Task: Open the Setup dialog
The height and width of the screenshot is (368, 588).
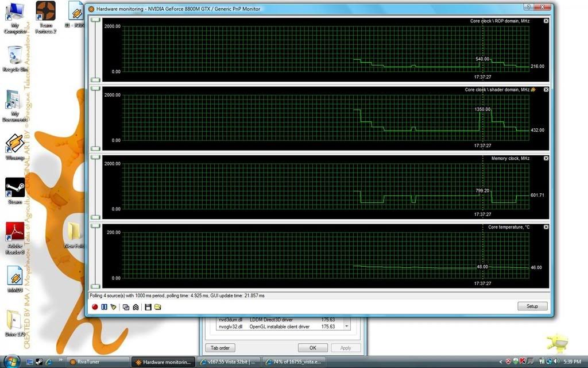Action: coord(532,306)
